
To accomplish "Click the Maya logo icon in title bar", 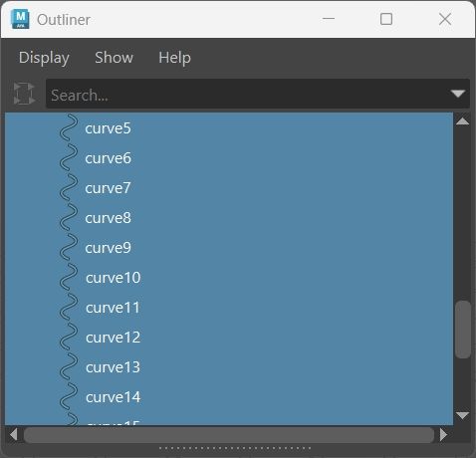I will [20, 19].
